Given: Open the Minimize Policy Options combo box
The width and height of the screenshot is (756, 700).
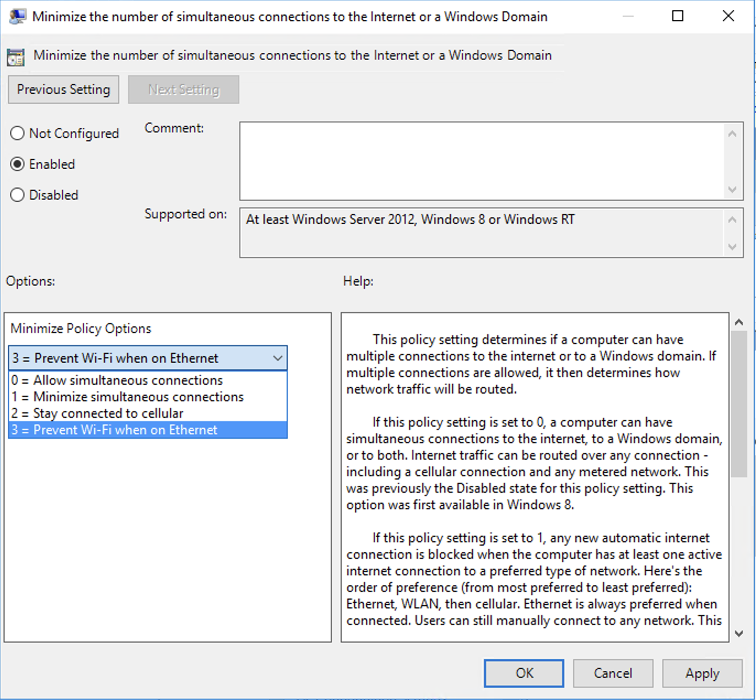Looking at the screenshot, I should point(148,358).
